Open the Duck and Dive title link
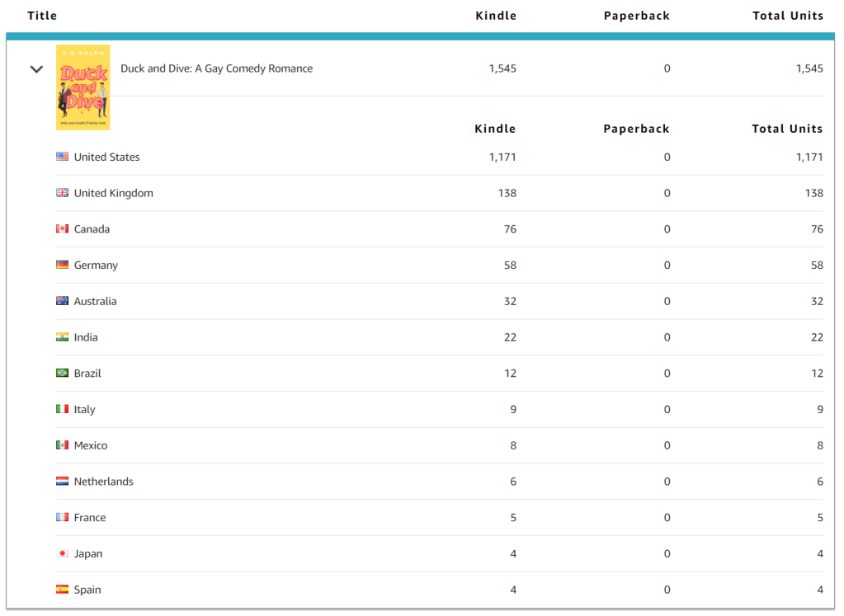 216,68
